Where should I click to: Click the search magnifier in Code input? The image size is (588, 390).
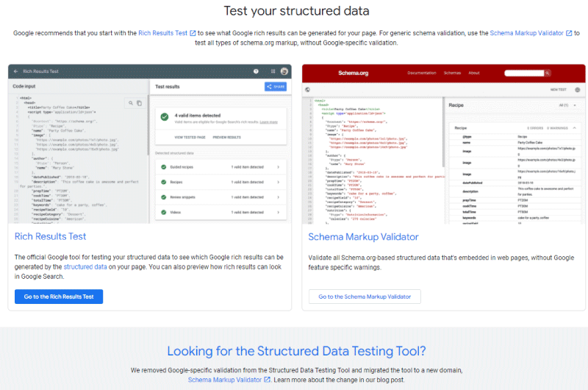(130, 103)
